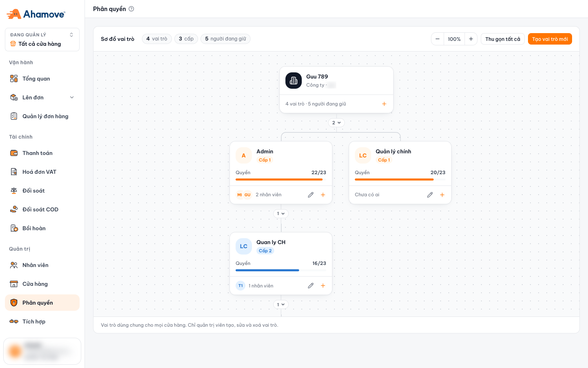Click the Admin avatar badge A
Screen dimensions: 588x368
244,155
